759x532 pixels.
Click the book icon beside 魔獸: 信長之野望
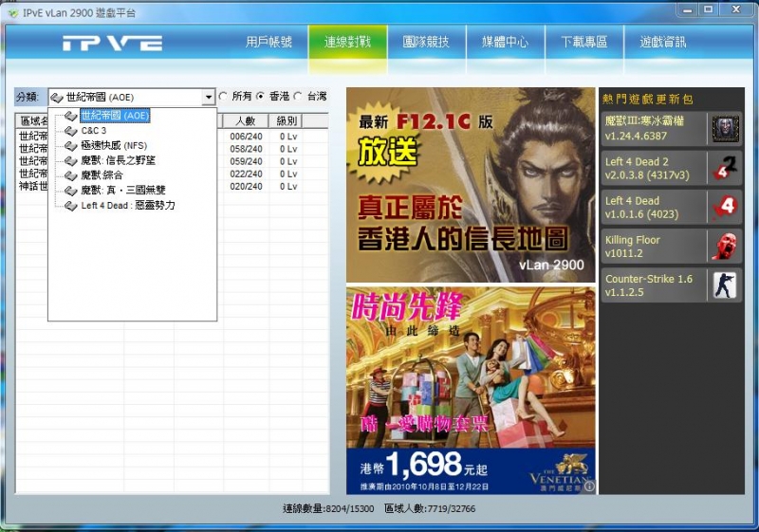click(x=71, y=160)
